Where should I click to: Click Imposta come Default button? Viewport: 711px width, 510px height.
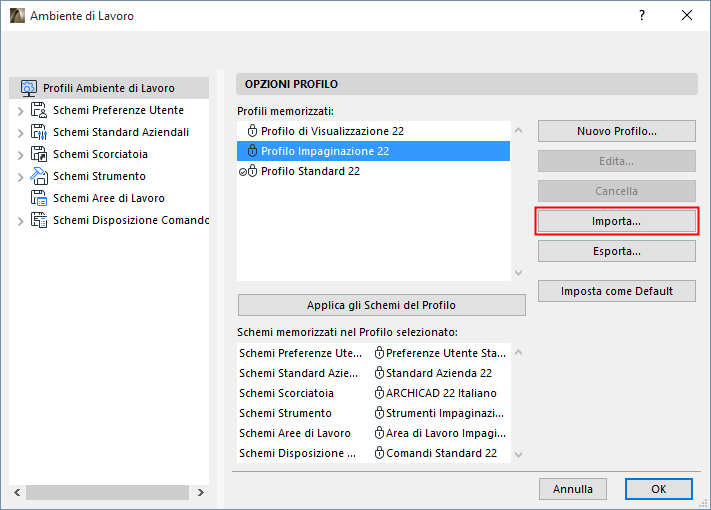[x=616, y=291]
